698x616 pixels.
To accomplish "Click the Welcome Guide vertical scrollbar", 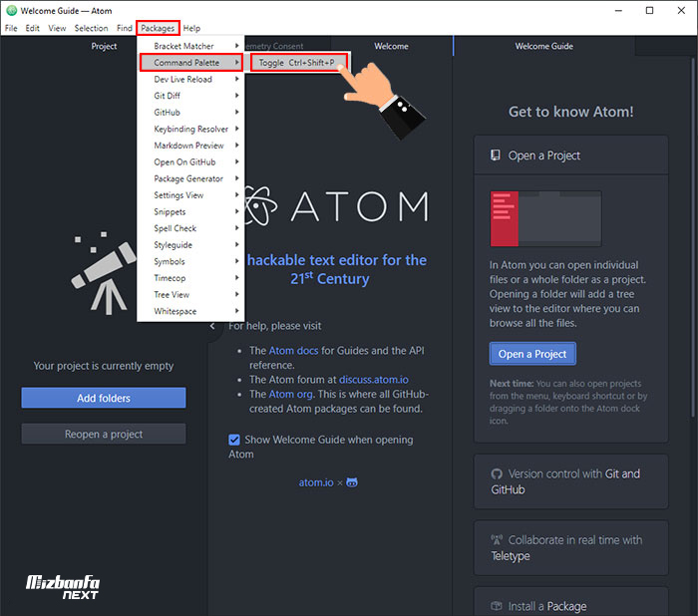I will pos(693,236).
